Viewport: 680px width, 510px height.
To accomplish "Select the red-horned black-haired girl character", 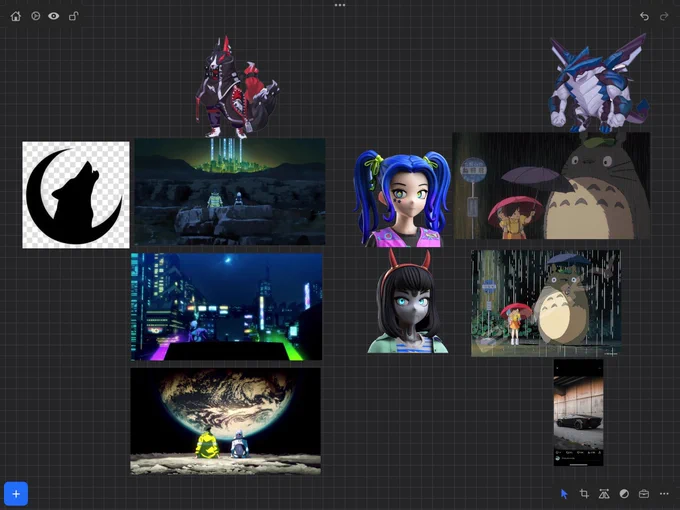I will click(x=407, y=301).
